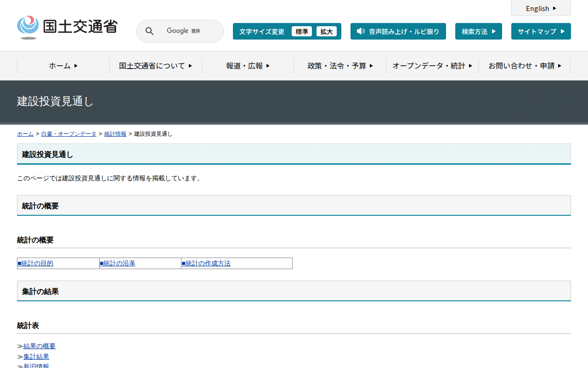Click the speaker icon for 音声読み上げ
This screenshot has height=368, width=588.
point(361,31)
